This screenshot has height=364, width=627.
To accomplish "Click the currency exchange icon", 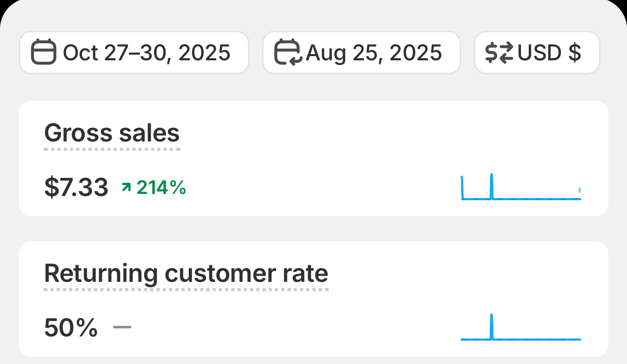I will pos(499,53).
